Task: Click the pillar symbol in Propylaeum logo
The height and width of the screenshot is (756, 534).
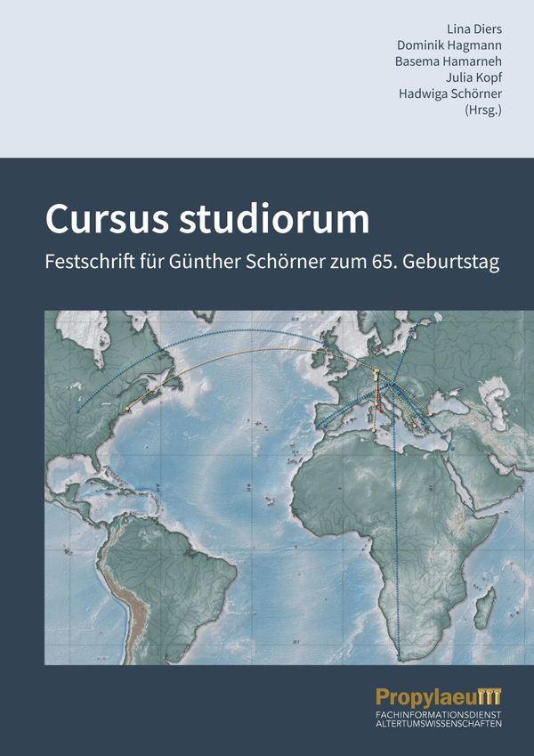Action: pos(491,698)
